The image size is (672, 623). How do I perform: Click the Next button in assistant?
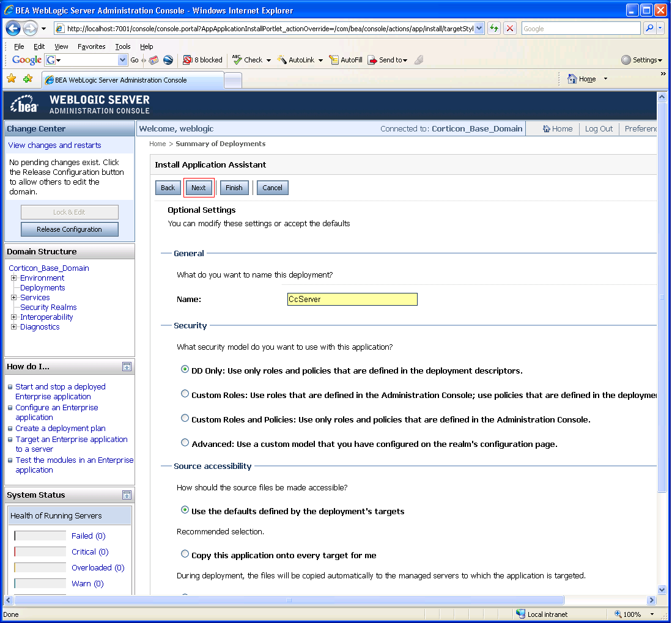click(x=199, y=188)
